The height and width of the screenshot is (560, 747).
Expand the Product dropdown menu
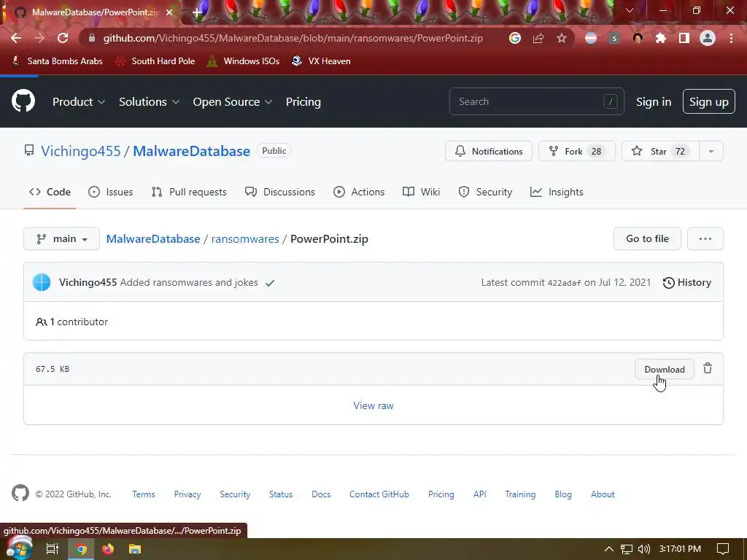pyautogui.click(x=79, y=102)
